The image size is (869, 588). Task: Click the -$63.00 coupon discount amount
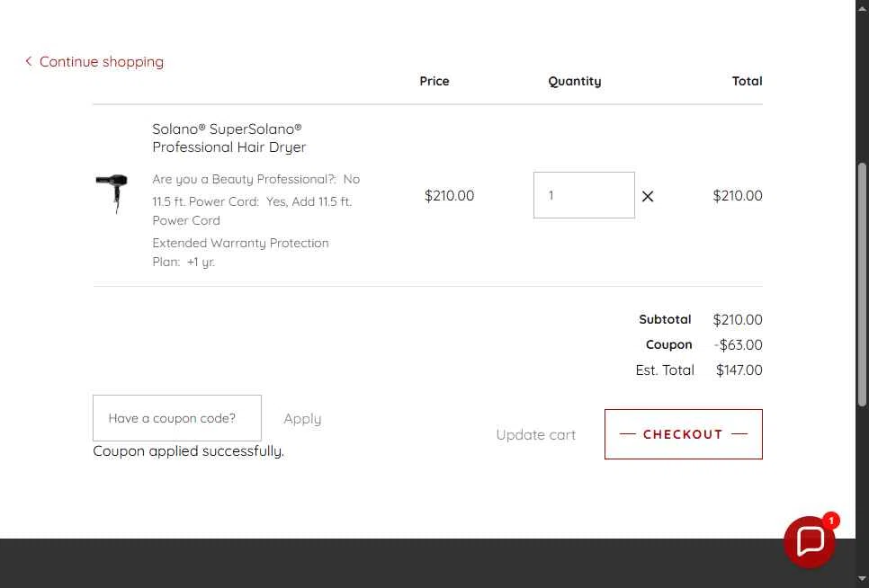(739, 345)
